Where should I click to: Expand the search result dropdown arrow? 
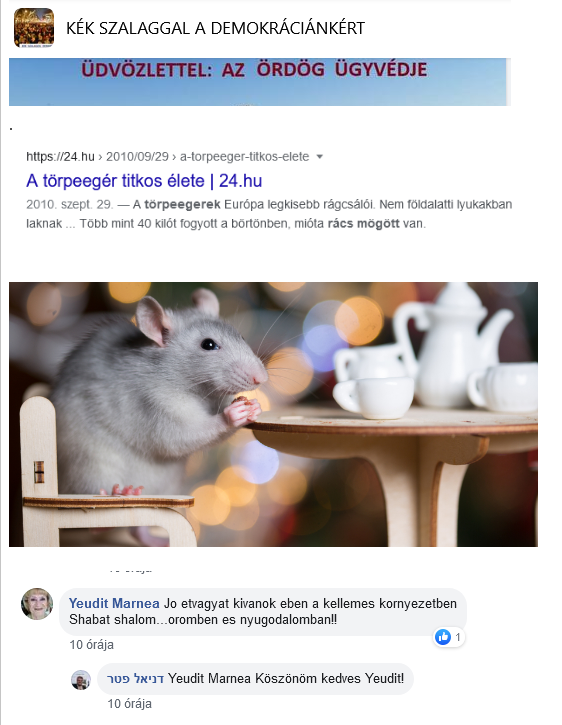point(319,157)
